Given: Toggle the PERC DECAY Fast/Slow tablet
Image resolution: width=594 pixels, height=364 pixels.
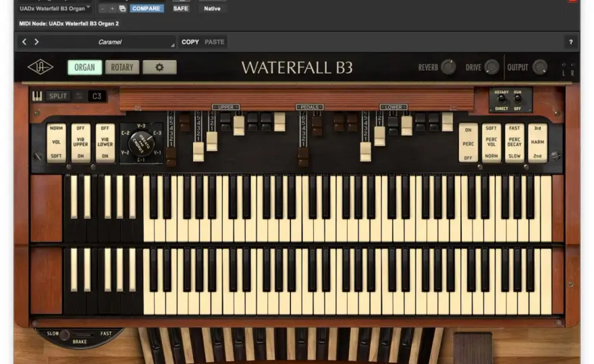Looking at the screenshot, I should 514,143.
